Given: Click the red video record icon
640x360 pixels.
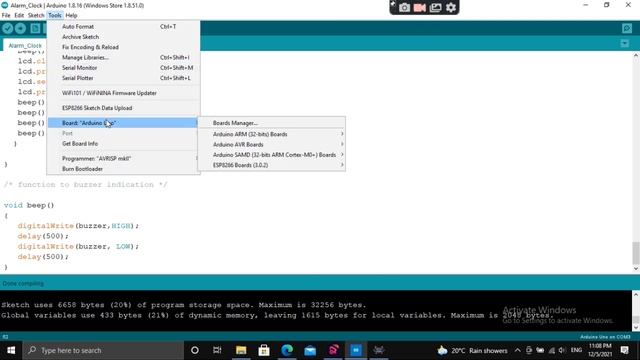Looking at the screenshot, I should click(420, 7).
